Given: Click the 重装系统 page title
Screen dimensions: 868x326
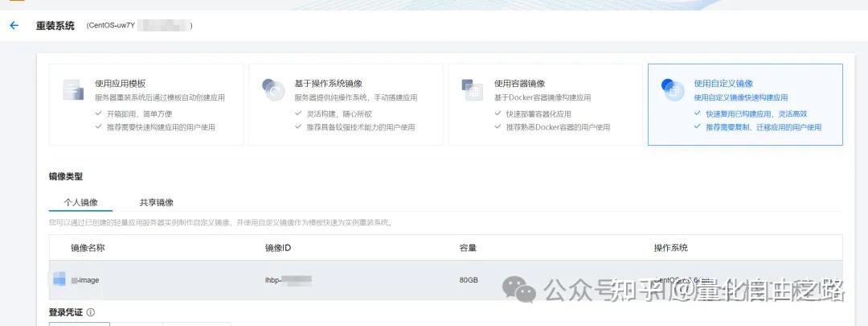Looking at the screenshot, I should (55, 26).
